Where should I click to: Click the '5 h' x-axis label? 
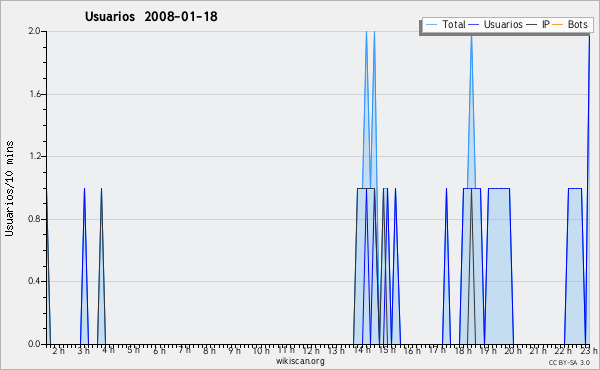(x=133, y=350)
